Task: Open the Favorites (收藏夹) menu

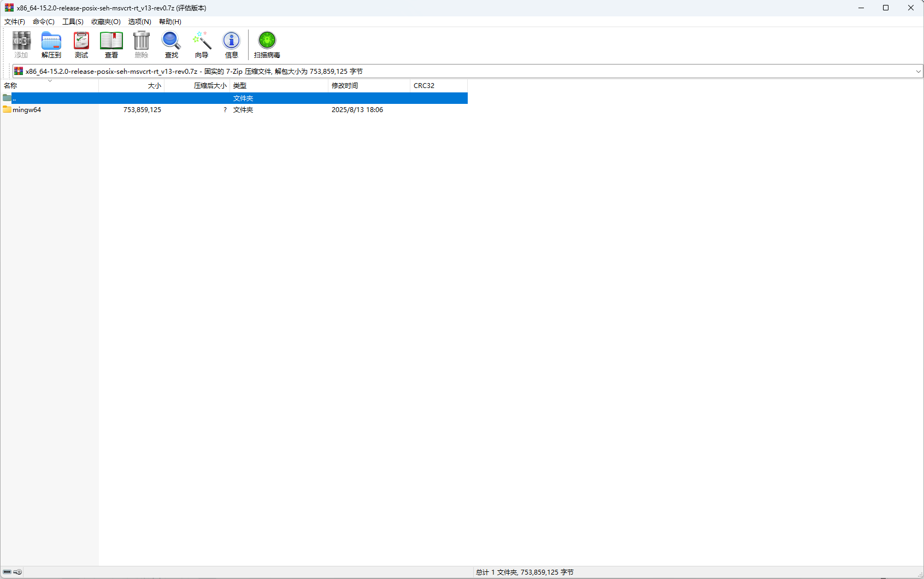Action: point(105,22)
